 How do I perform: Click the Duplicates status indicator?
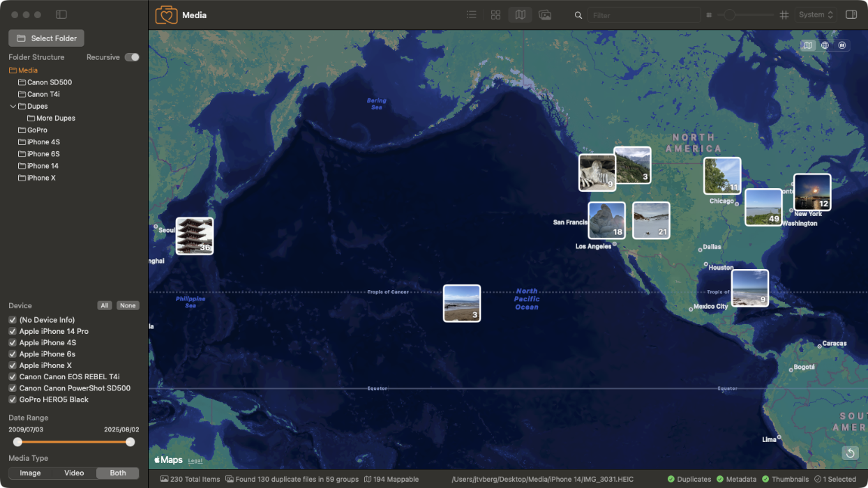tap(689, 479)
